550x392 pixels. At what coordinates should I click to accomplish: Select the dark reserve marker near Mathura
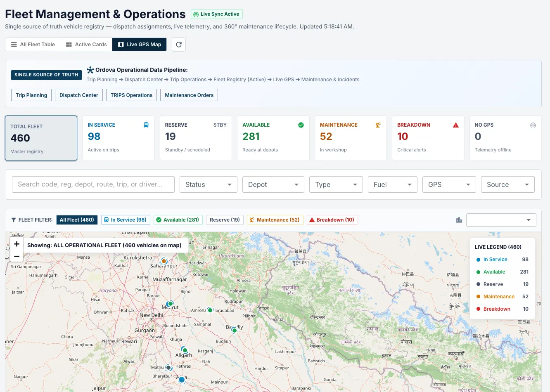click(x=168, y=368)
